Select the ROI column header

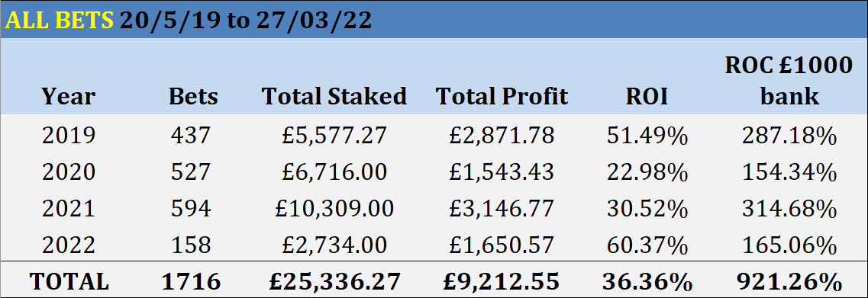tap(647, 97)
